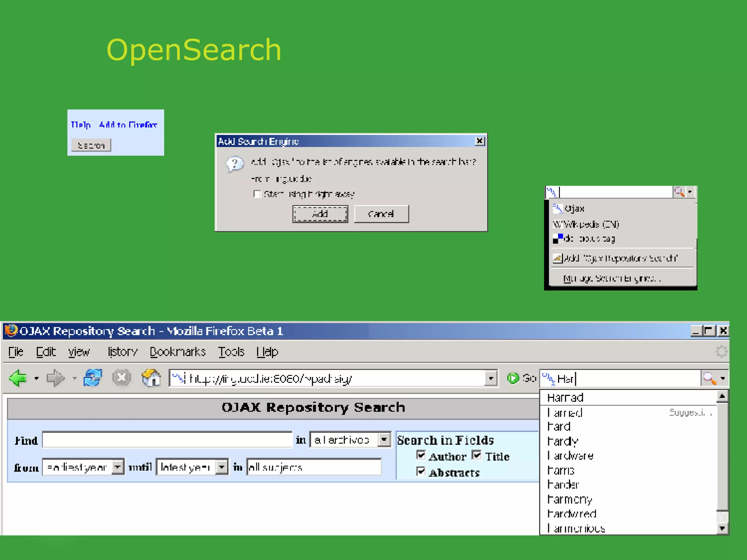Click the suggestions scrollbar up arrow
Screen dimensions: 747x560
(722, 396)
